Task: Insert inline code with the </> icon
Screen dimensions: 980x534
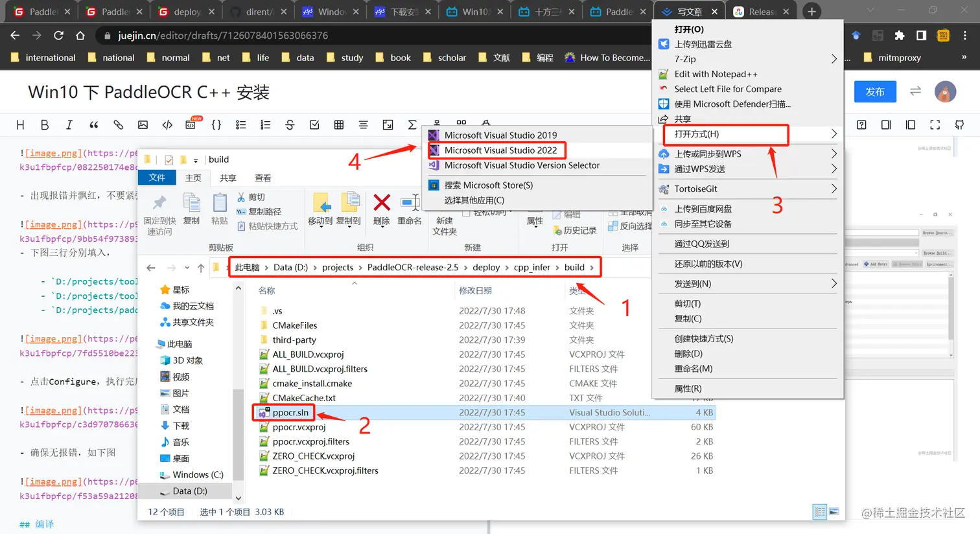Action: (x=167, y=125)
